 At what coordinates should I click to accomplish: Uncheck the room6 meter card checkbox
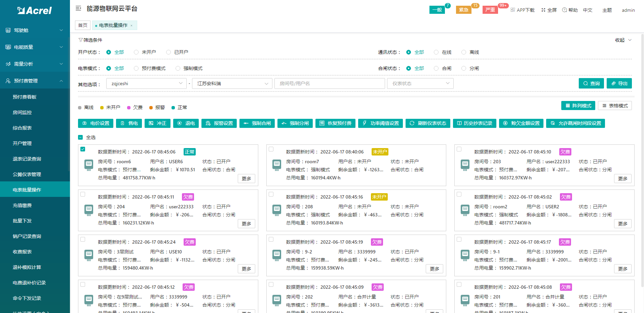pyautogui.click(x=83, y=149)
